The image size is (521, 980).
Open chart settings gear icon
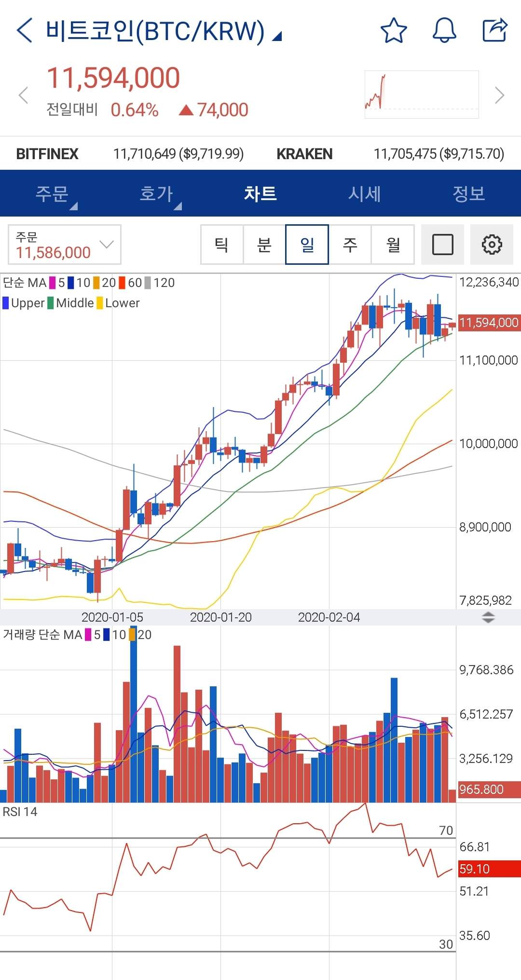point(492,245)
